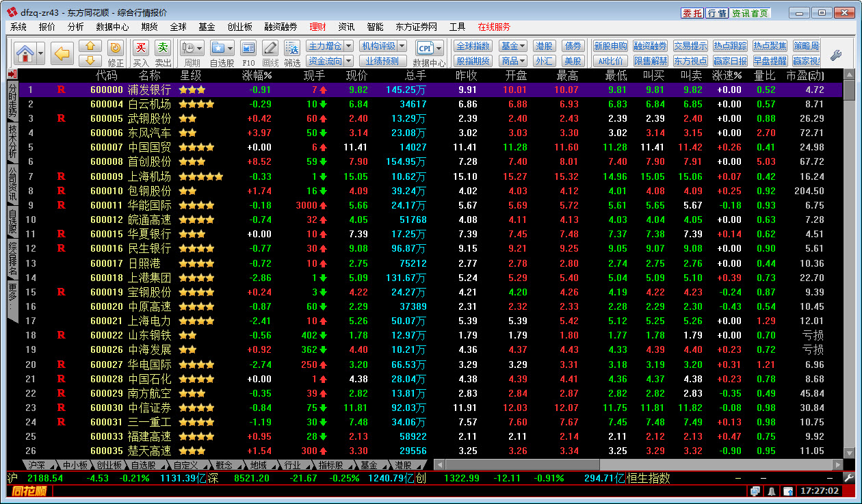Click the 全球指数 button
The height and width of the screenshot is (504, 862).
click(x=473, y=46)
